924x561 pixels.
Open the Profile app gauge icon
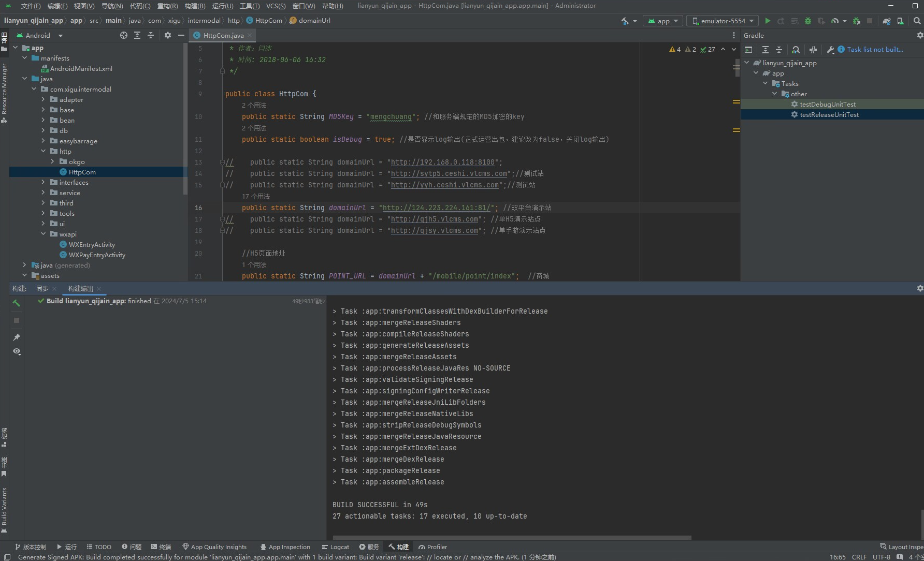[834, 21]
